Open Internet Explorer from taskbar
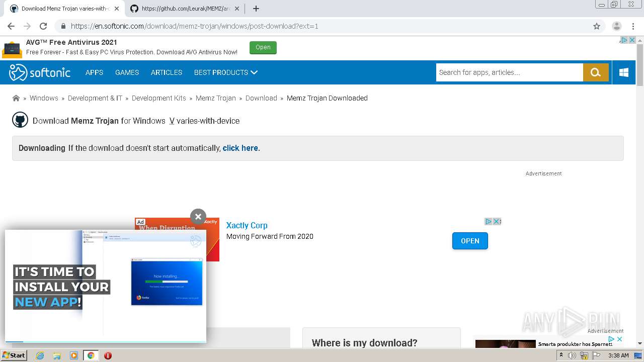This screenshot has width=644, height=362. coord(40,355)
